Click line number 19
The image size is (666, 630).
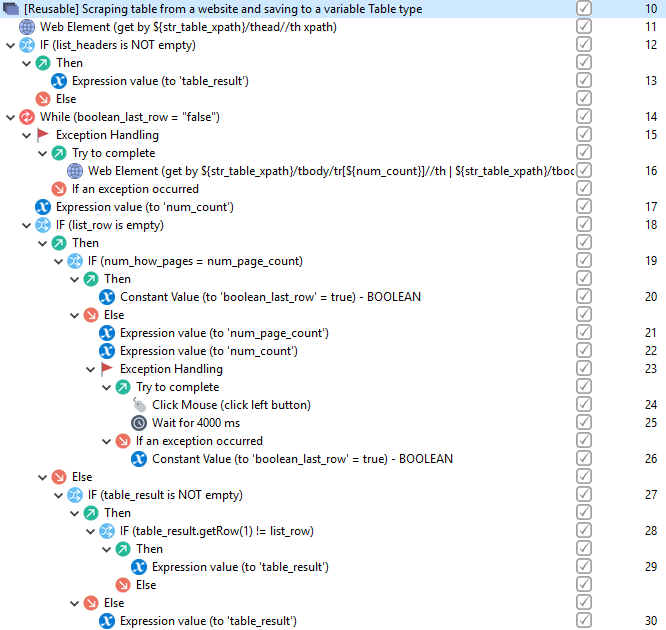tap(651, 260)
